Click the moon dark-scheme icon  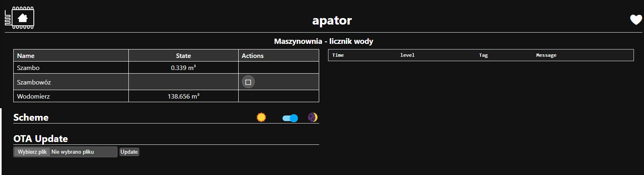tap(313, 117)
